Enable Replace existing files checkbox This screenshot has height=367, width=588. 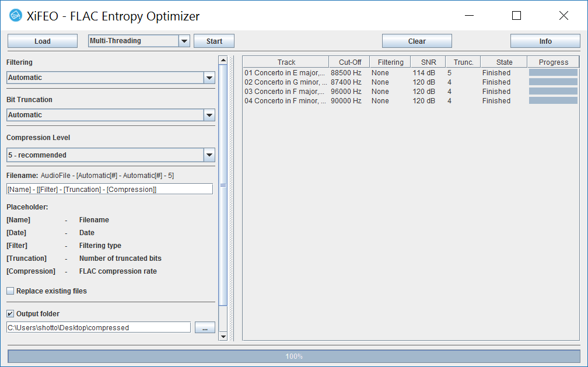coord(10,291)
